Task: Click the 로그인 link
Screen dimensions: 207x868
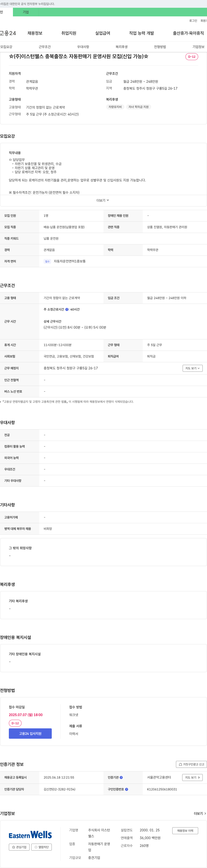Action: coord(193,20)
